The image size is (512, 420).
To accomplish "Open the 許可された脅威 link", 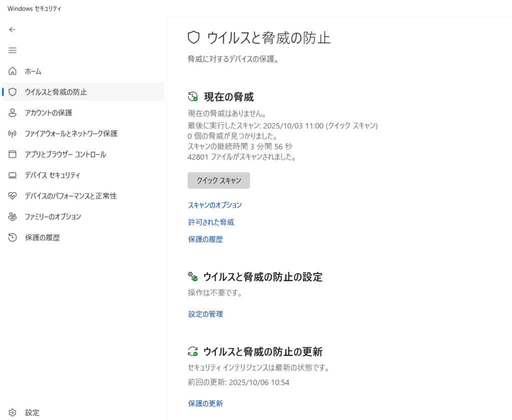I will [211, 222].
